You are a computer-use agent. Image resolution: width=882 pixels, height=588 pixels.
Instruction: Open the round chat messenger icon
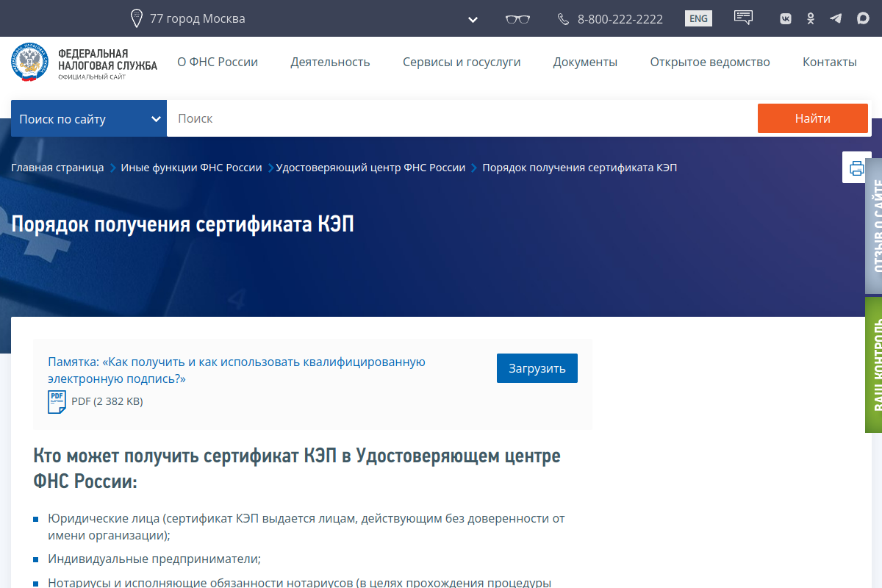tap(863, 19)
